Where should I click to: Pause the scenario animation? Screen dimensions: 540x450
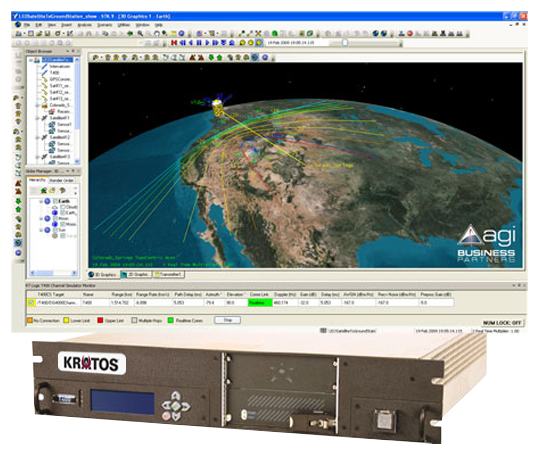pos(199,43)
